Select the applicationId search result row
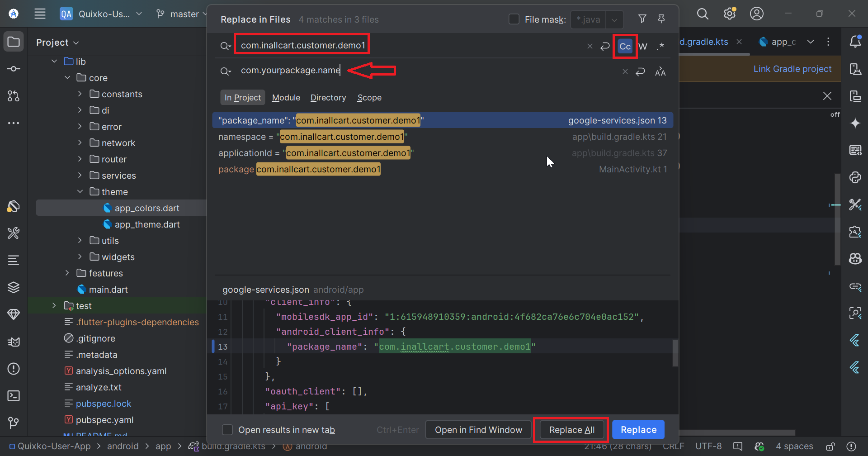Image resolution: width=868 pixels, height=456 pixels. click(x=443, y=153)
